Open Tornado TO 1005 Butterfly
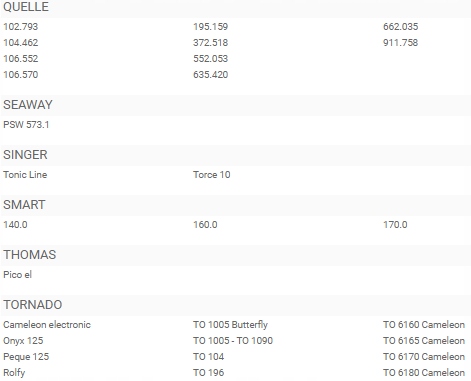 point(230,325)
